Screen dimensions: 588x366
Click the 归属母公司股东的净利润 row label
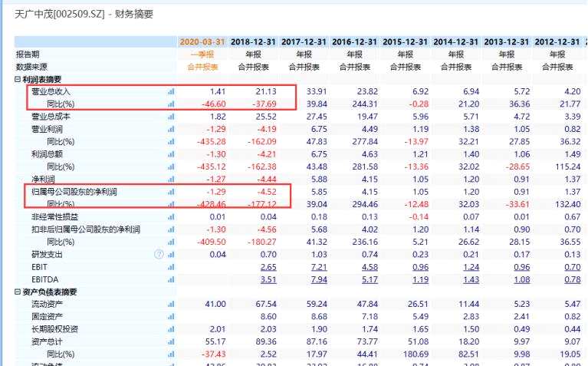tap(74, 192)
